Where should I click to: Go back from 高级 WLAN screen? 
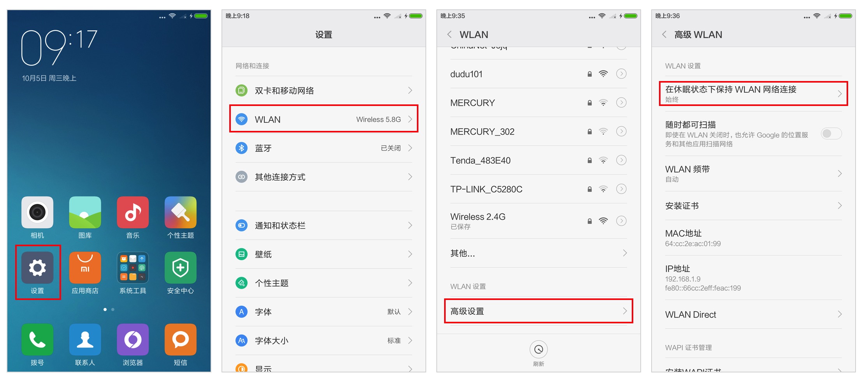(664, 34)
